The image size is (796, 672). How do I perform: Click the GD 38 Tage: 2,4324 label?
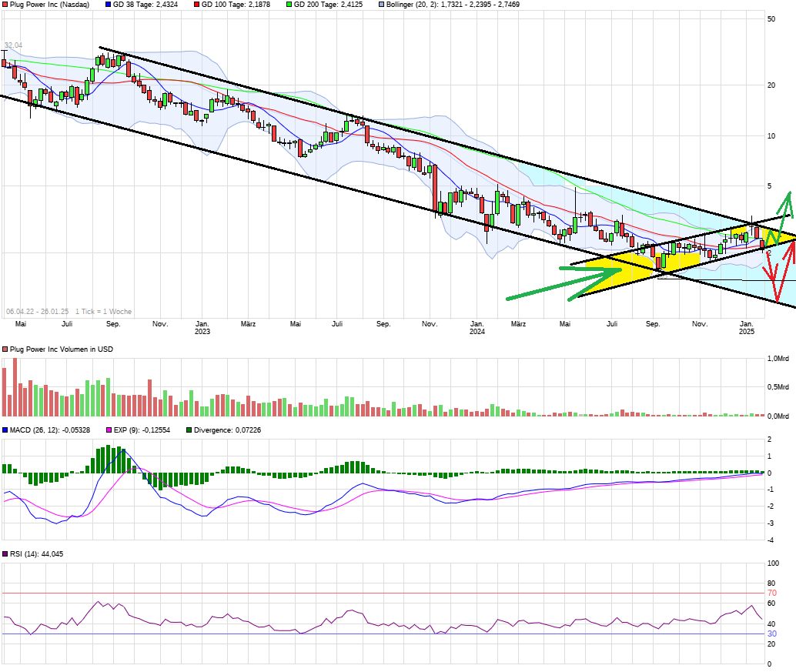click(145, 4)
